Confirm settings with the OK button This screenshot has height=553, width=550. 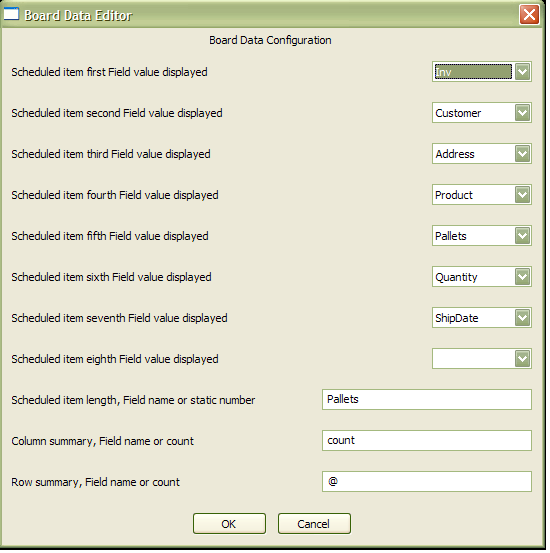click(229, 524)
